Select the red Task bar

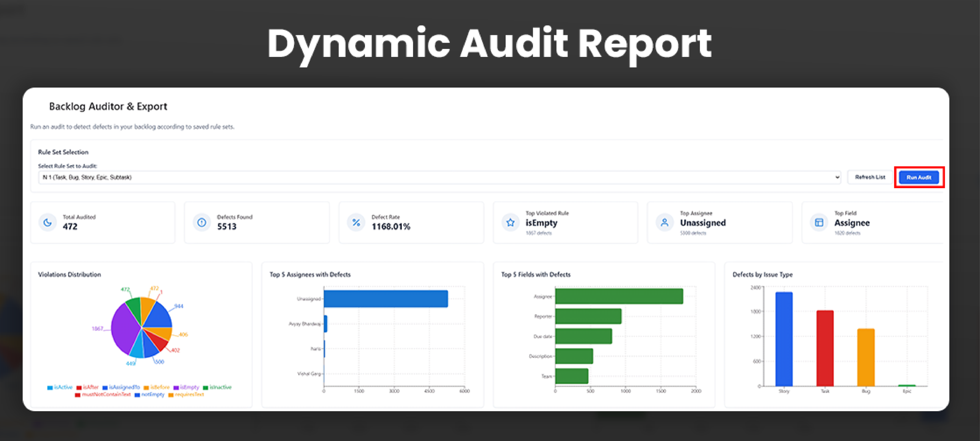[825, 348]
